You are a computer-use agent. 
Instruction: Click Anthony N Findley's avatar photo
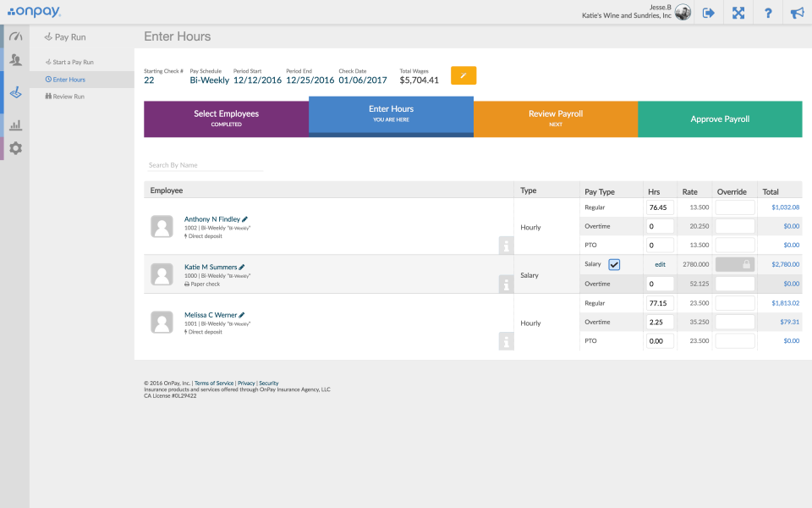162,227
